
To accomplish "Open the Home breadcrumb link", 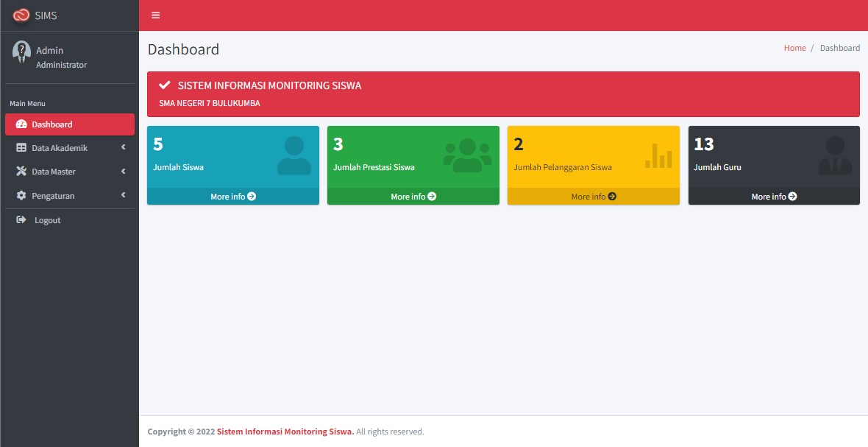I will 794,48.
